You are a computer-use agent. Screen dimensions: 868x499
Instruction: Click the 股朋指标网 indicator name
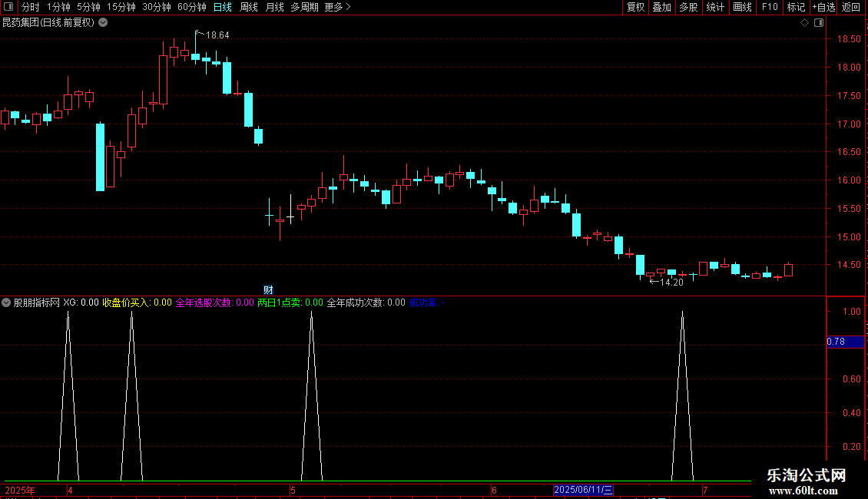[x=37, y=302]
